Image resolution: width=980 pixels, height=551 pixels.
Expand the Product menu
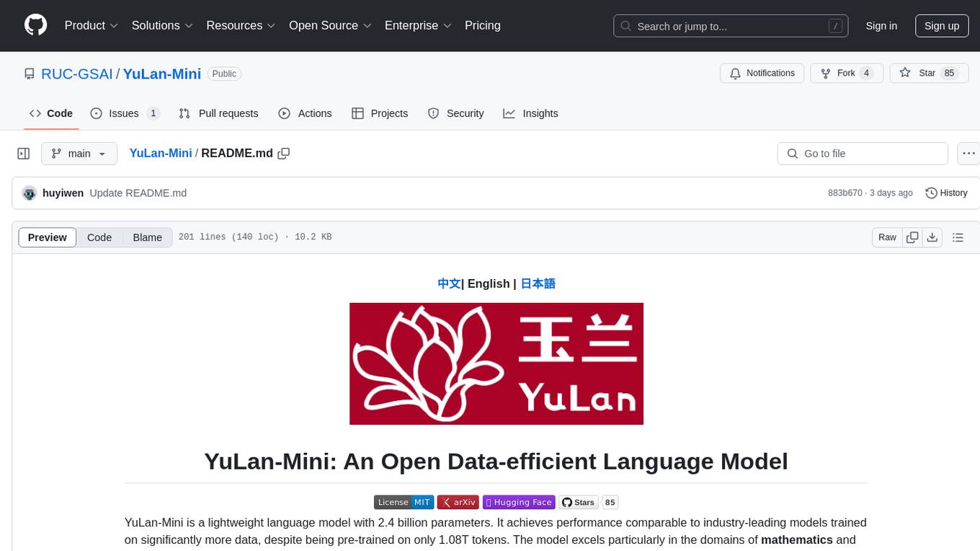(92, 25)
